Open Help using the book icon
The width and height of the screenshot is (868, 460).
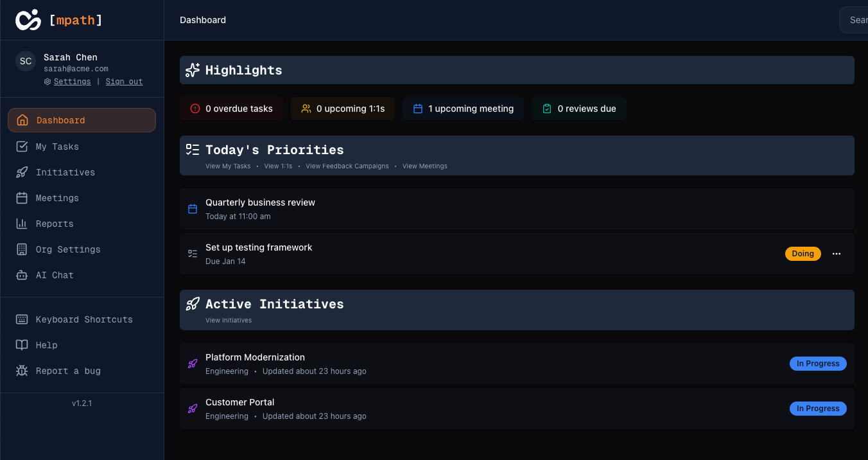(22, 345)
